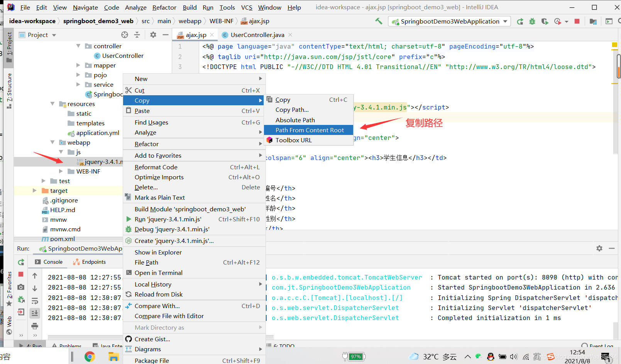Click the Dump Threads camera icon
621x364 pixels.
(x=21, y=287)
